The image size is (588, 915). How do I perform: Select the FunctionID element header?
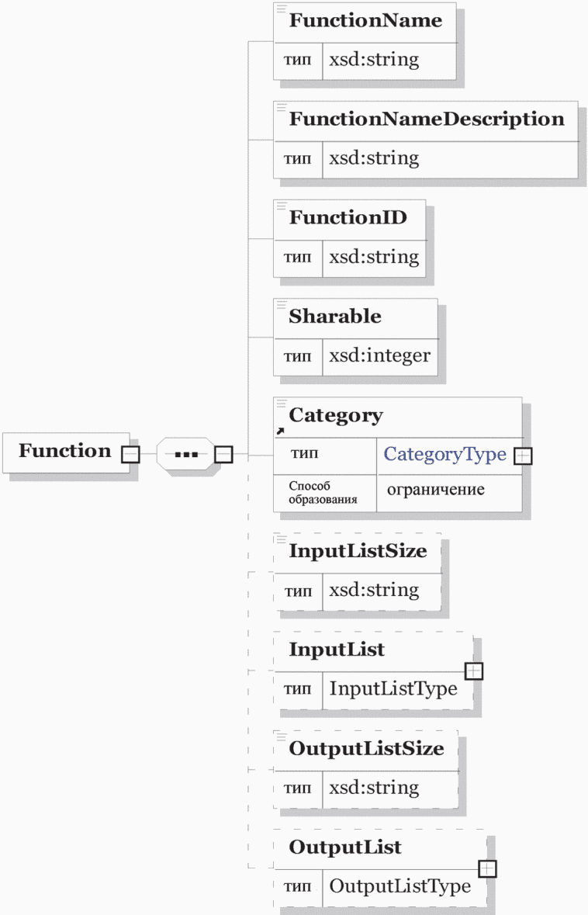[348, 218]
